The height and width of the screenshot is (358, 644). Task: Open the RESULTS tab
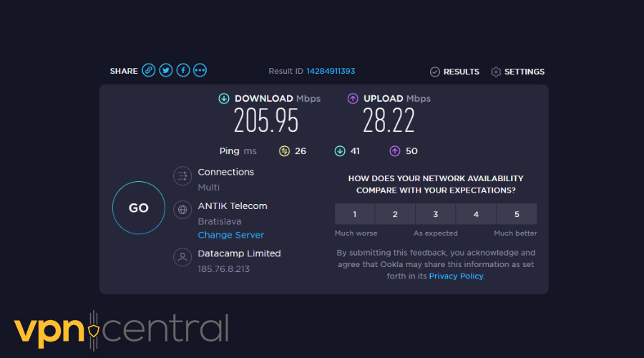454,72
